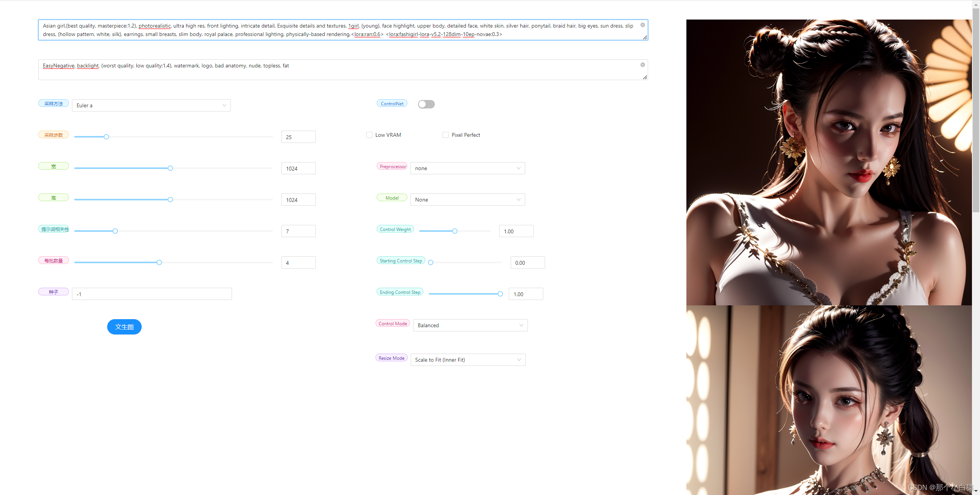Enable the Pixel Perfect checkbox
The height and width of the screenshot is (495, 980).
[x=444, y=135]
